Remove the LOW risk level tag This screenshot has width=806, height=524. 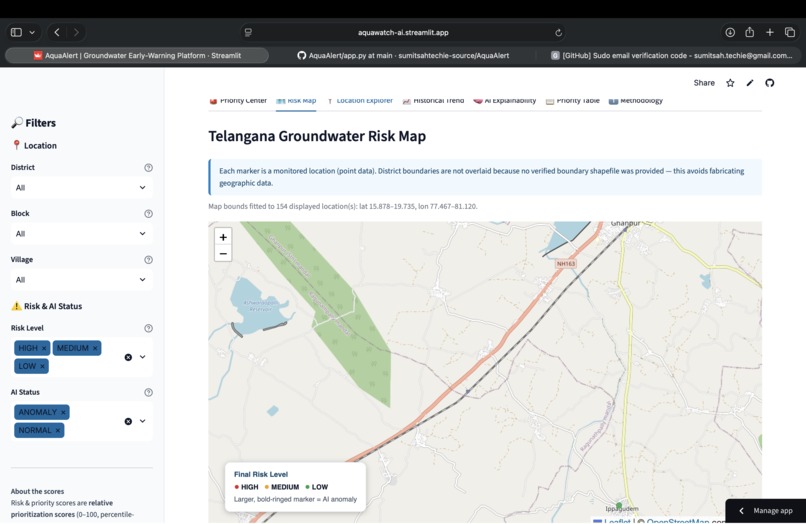coord(42,366)
